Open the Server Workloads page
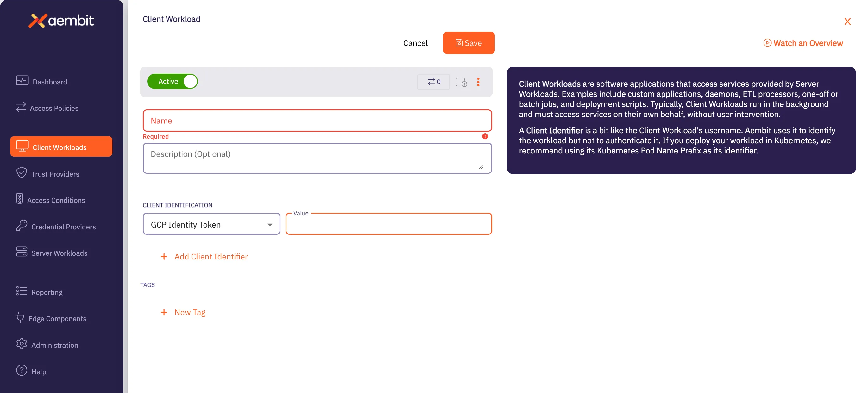This screenshot has height=393, width=868. (x=60, y=253)
